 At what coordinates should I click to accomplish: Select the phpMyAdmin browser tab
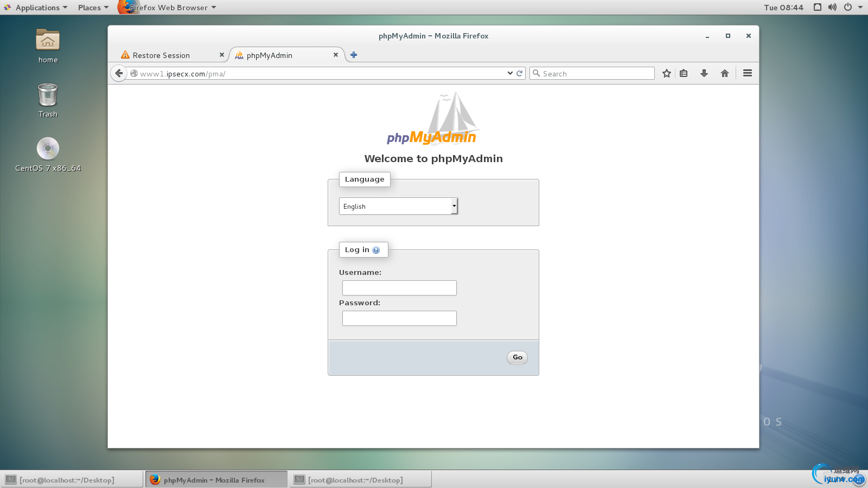tap(288, 55)
